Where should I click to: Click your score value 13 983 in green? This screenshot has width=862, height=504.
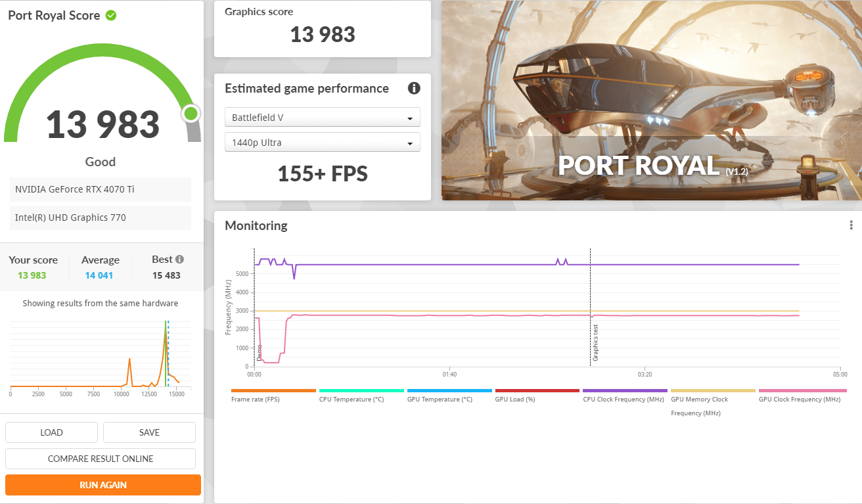[x=32, y=275]
